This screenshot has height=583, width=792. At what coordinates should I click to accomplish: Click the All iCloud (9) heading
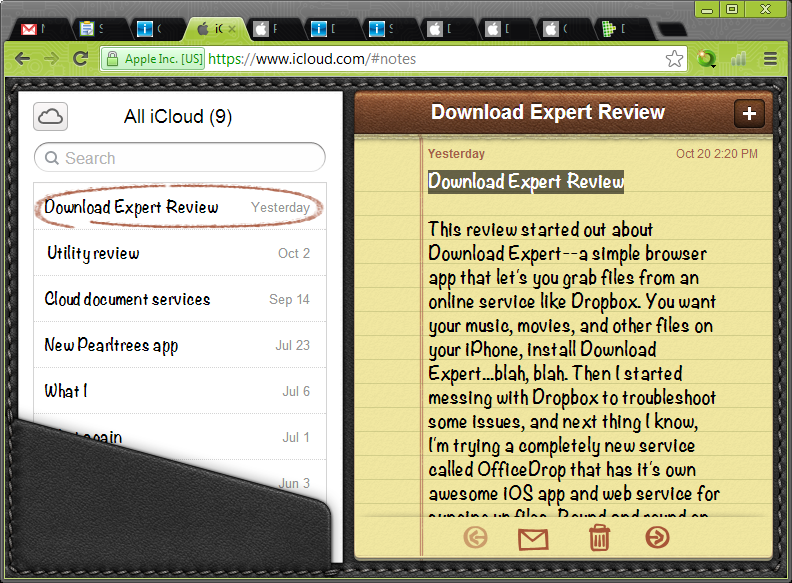pyautogui.click(x=178, y=117)
